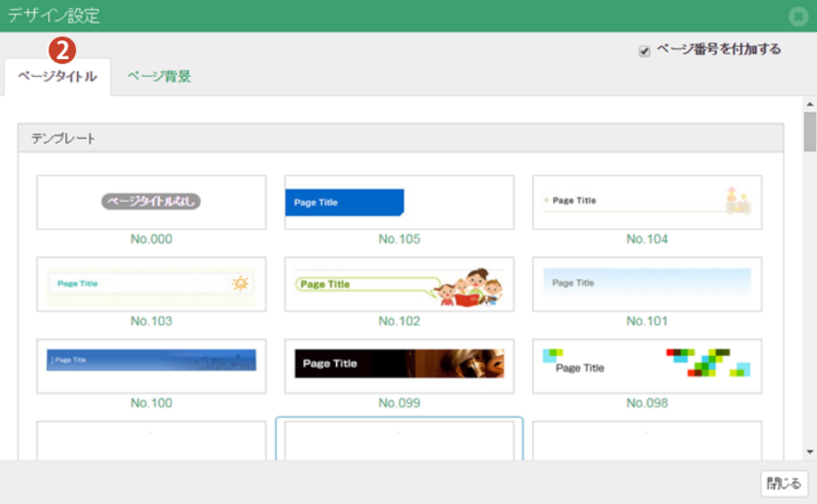Select the colorful pixel No.098 template
Image resolution: width=817 pixels, height=504 pixels.
click(x=647, y=365)
